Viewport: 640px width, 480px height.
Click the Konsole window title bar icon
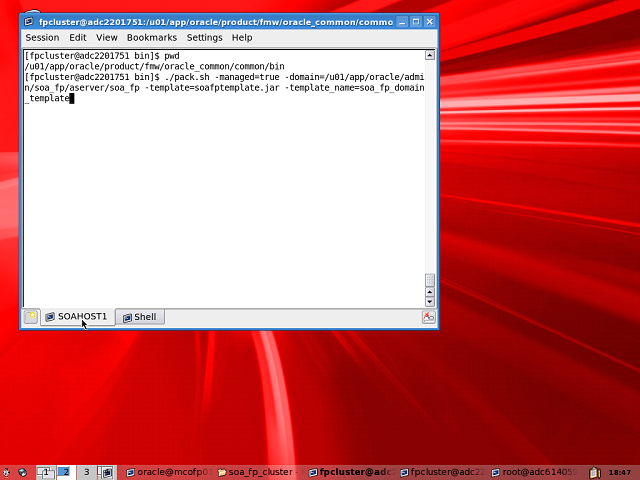click(29, 21)
